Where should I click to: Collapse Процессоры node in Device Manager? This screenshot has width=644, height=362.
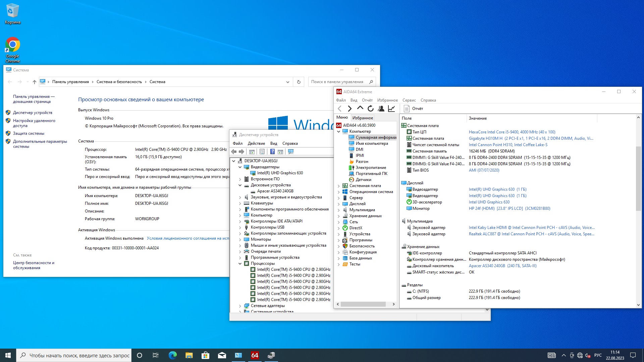point(240,263)
